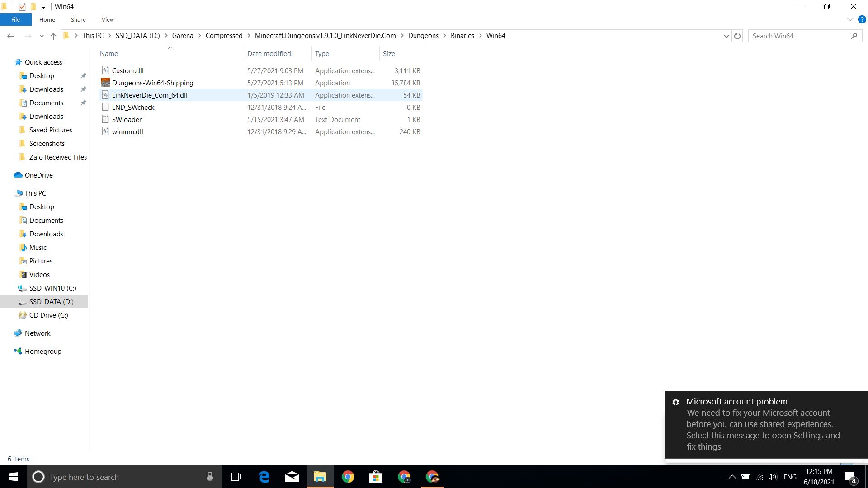This screenshot has width=868, height=488.
Task: Open Task View on taskbar
Action: pyautogui.click(x=235, y=477)
